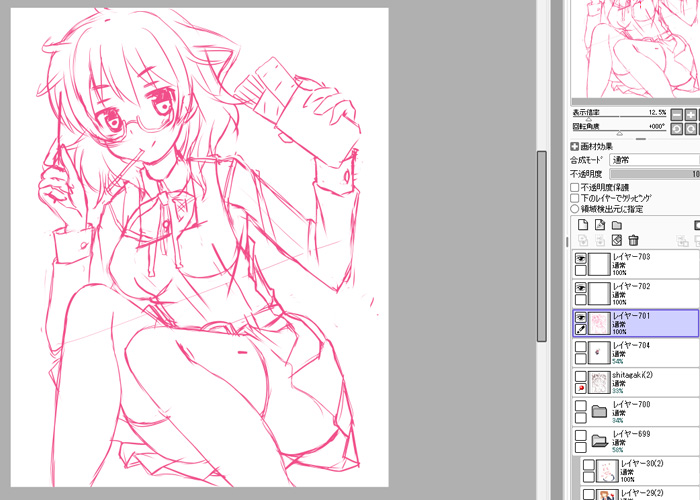The height and width of the screenshot is (500, 700).
Task: Click the 表示倍率 zoom slider
Action: click(620, 118)
